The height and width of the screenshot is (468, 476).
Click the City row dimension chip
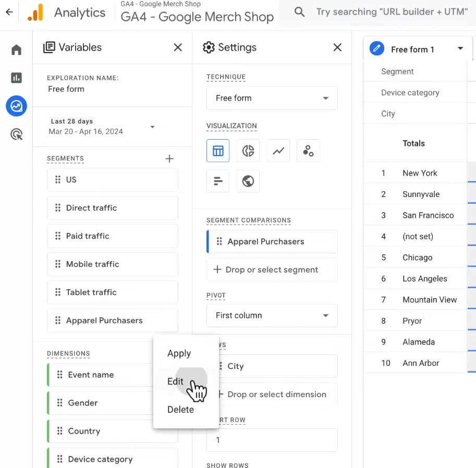click(x=277, y=366)
